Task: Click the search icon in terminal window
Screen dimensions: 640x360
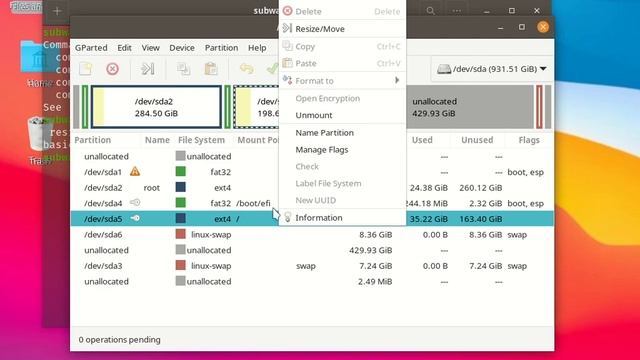Action: pos(430,11)
